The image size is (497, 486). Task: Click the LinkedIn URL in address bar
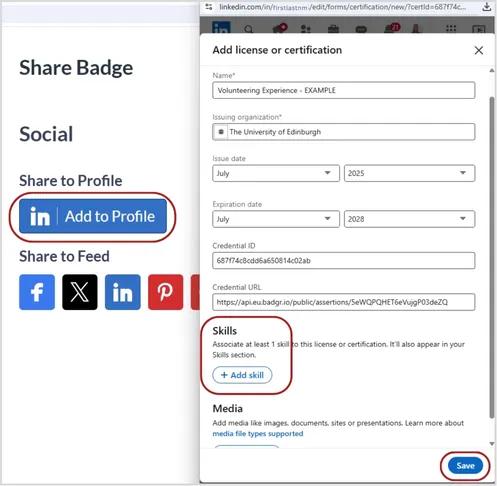[343, 7]
